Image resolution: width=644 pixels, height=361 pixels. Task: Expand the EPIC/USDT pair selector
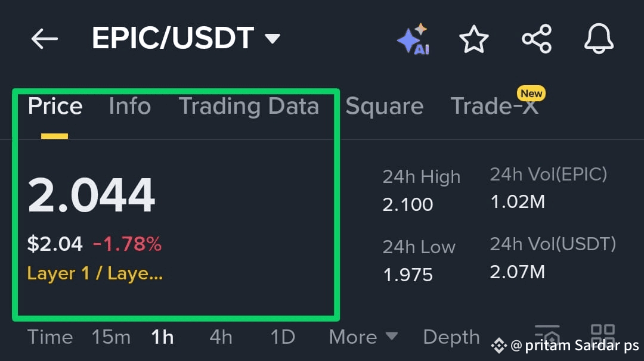(x=273, y=39)
